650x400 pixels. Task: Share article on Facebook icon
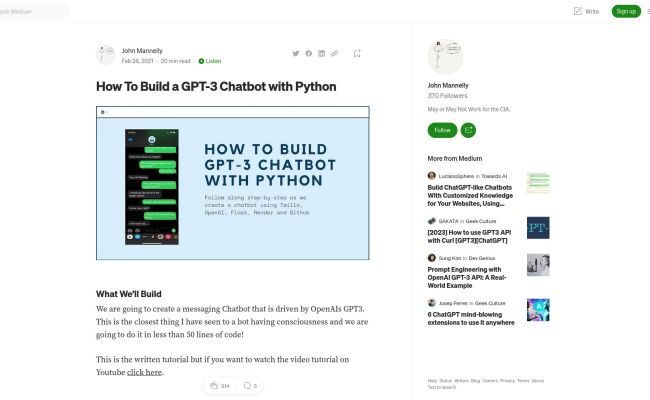pos(308,53)
